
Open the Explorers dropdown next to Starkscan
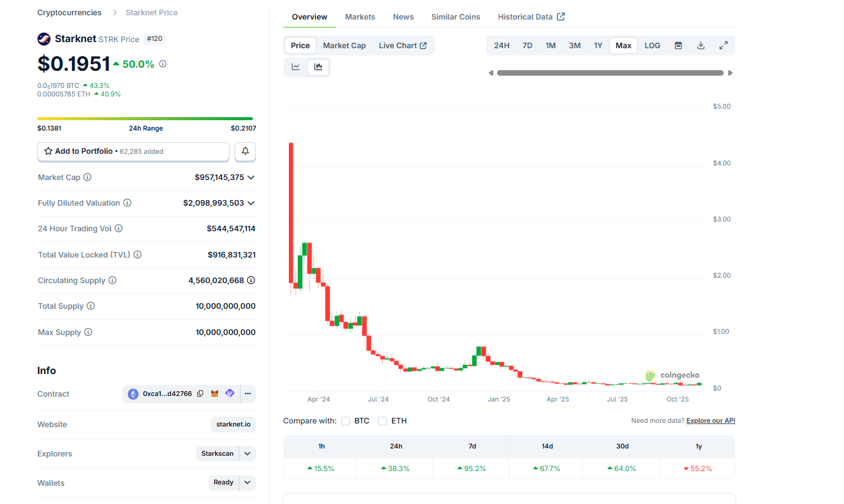pyautogui.click(x=247, y=453)
